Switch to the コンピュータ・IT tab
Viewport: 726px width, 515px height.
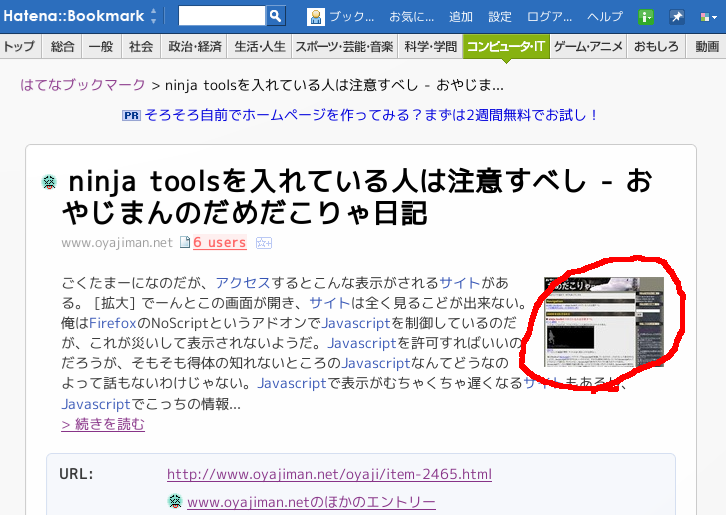pos(506,46)
